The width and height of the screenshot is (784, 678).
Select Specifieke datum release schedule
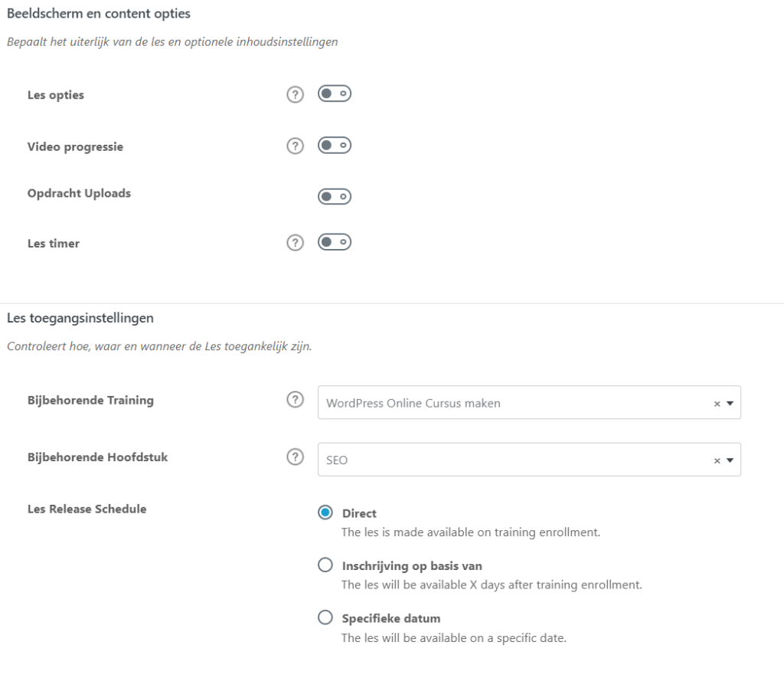pos(325,617)
